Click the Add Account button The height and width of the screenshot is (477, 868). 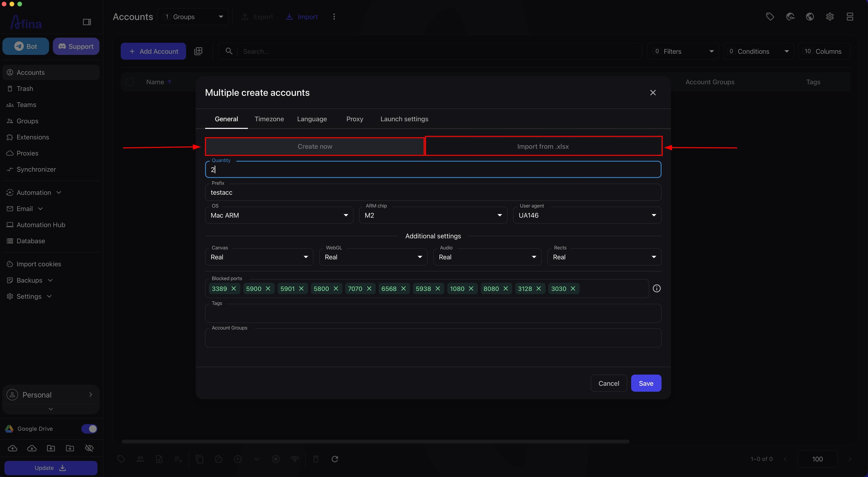point(153,51)
